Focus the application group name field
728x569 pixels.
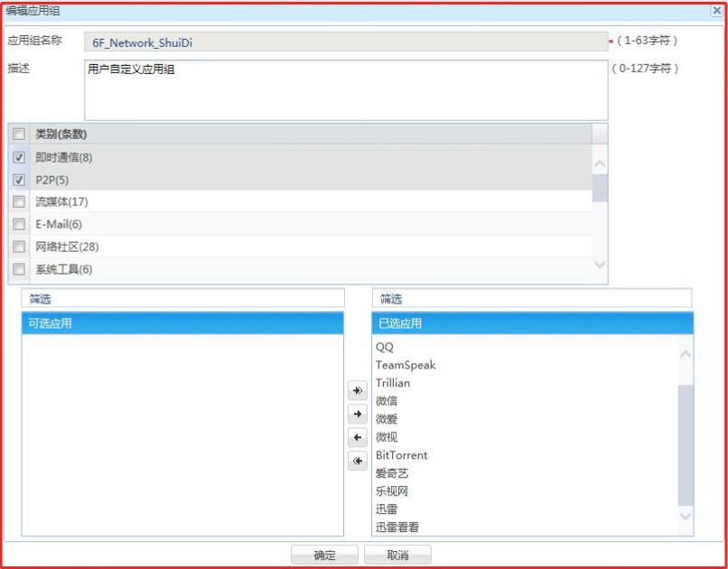(x=346, y=42)
